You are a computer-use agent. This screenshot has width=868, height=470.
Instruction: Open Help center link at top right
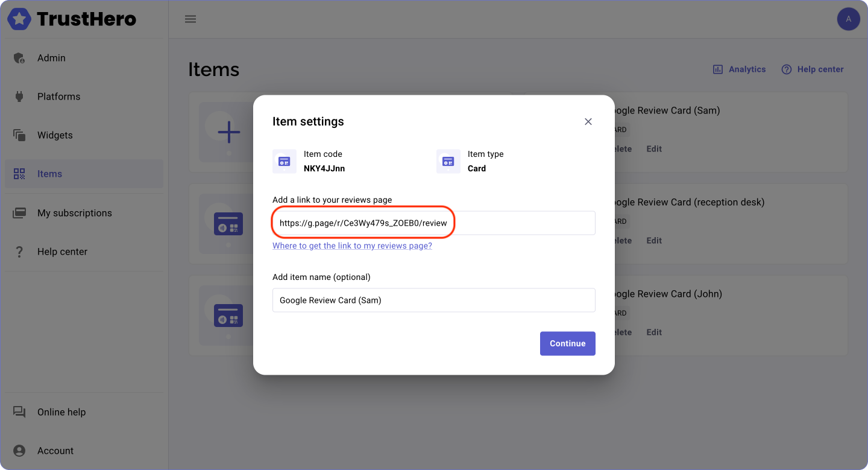(813, 69)
